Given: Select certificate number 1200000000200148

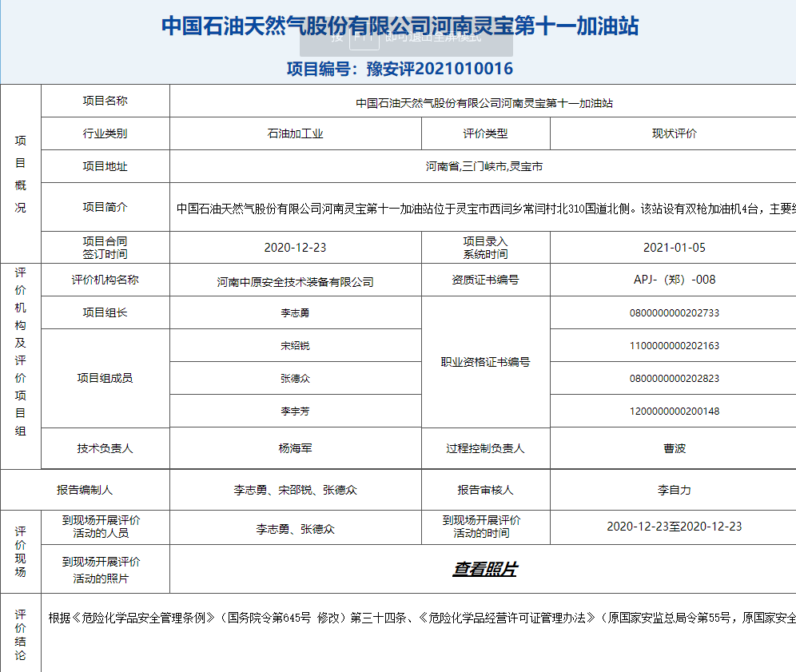Looking at the screenshot, I should click(675, 412).
